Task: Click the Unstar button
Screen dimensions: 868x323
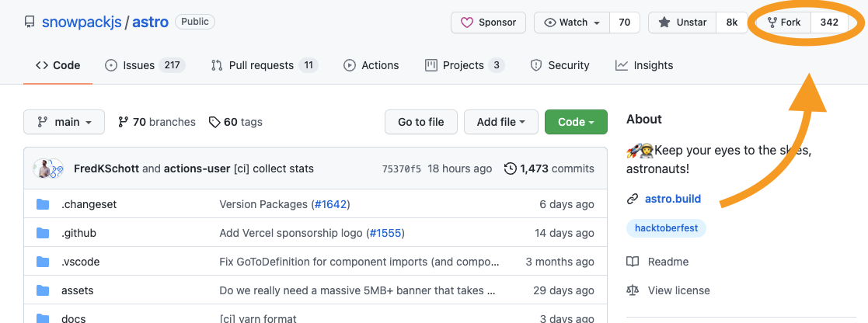Action: point(682,23)
